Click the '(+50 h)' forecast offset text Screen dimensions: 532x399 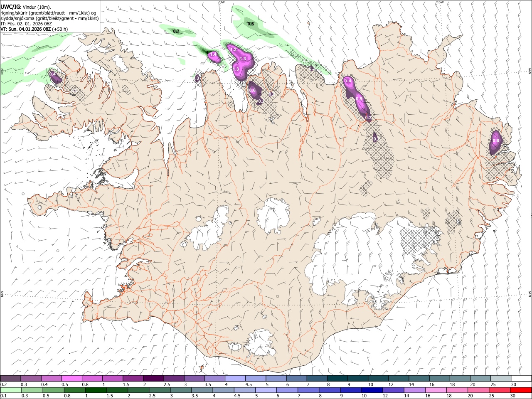coord(60,29)
